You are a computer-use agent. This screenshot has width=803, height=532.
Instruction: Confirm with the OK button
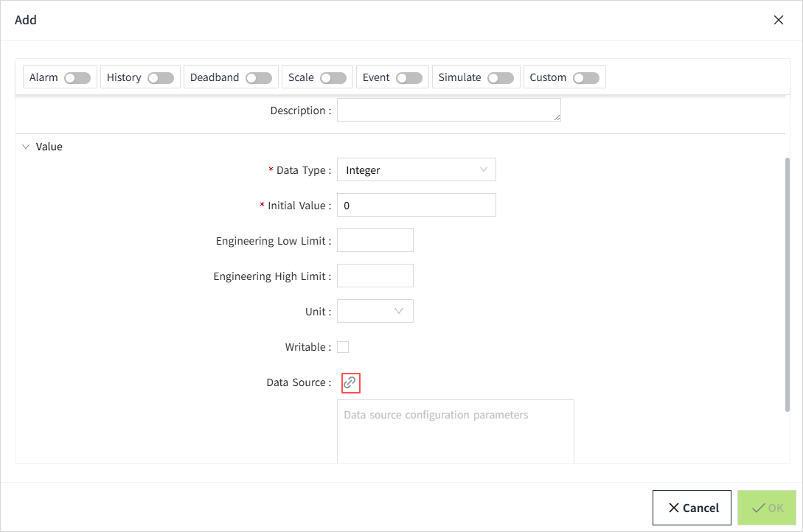[767, 508]
